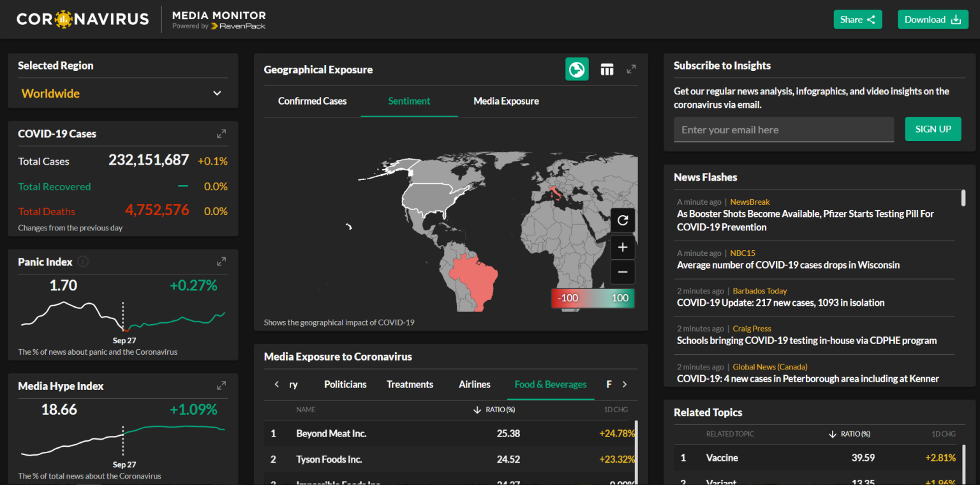This screenshot has height=485, width=980.
Task: Switch to the Confirmed Cases tab
Action: click(x=312, y=101)
